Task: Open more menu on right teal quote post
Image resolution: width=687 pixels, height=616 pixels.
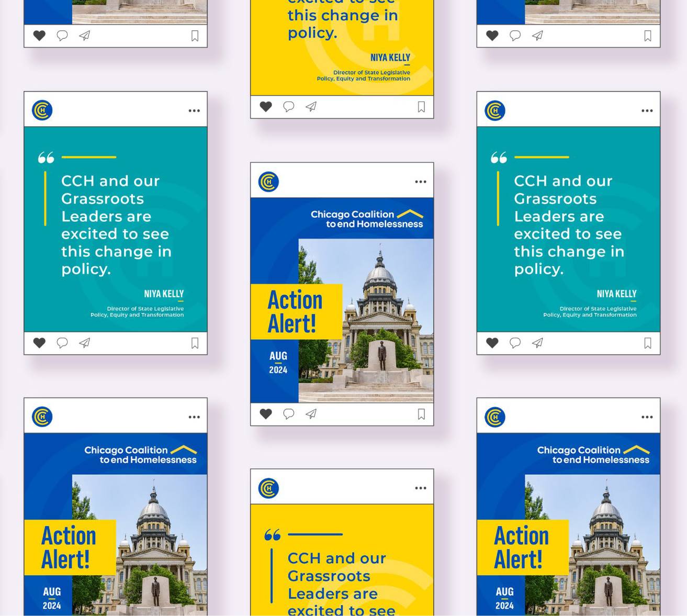Action: [647, 111]
